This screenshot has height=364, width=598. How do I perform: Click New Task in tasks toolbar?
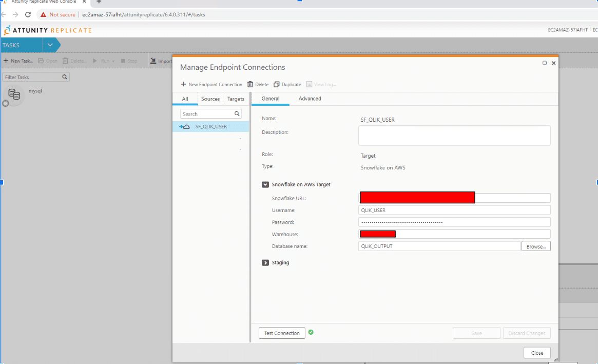(18, 61)
